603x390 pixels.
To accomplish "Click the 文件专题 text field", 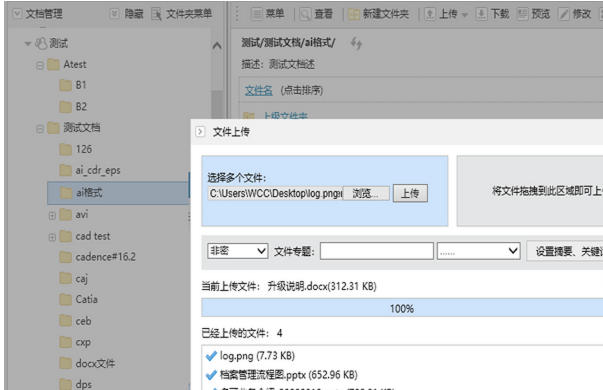I will coord(376,251).
